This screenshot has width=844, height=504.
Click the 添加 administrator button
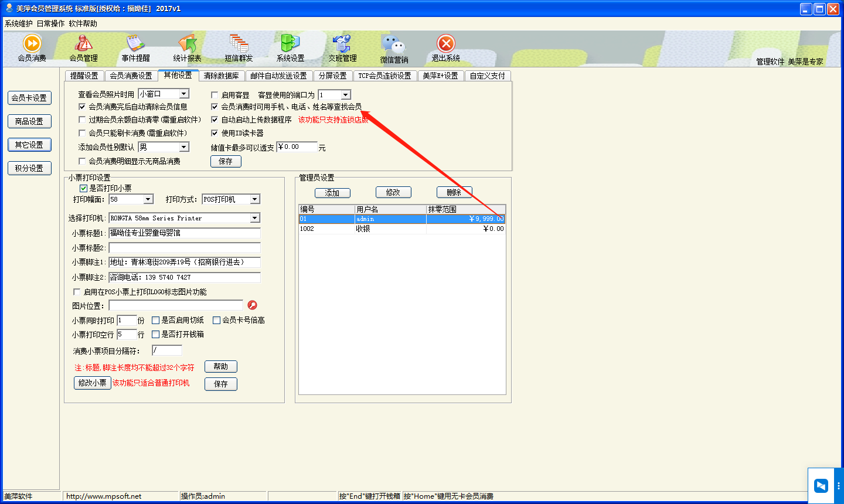click(332, 193)
